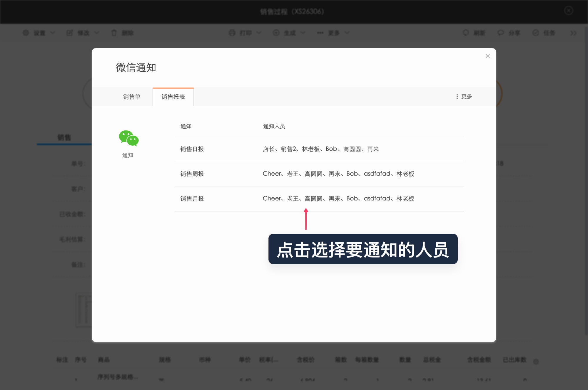Click the 打印 printer icon

click(x=232, y=33)
